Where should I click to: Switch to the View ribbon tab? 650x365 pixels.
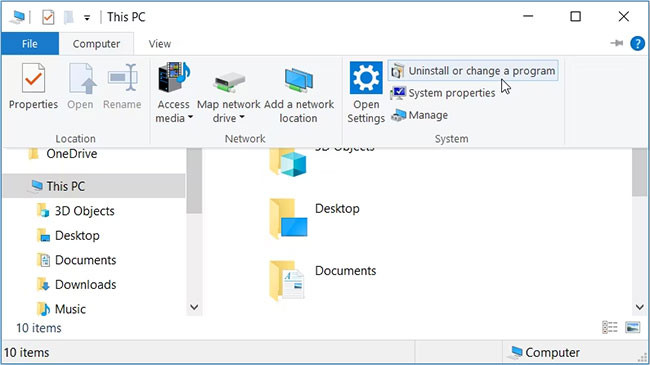160,44
